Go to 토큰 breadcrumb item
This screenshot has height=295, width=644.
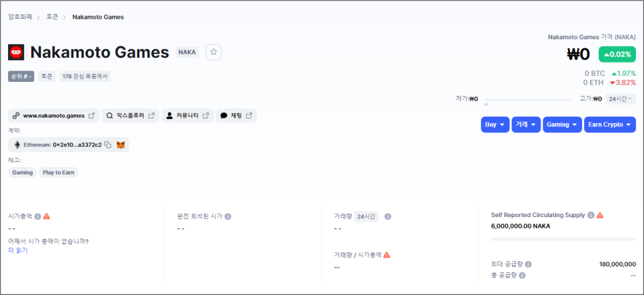click(x=52, y=17)
